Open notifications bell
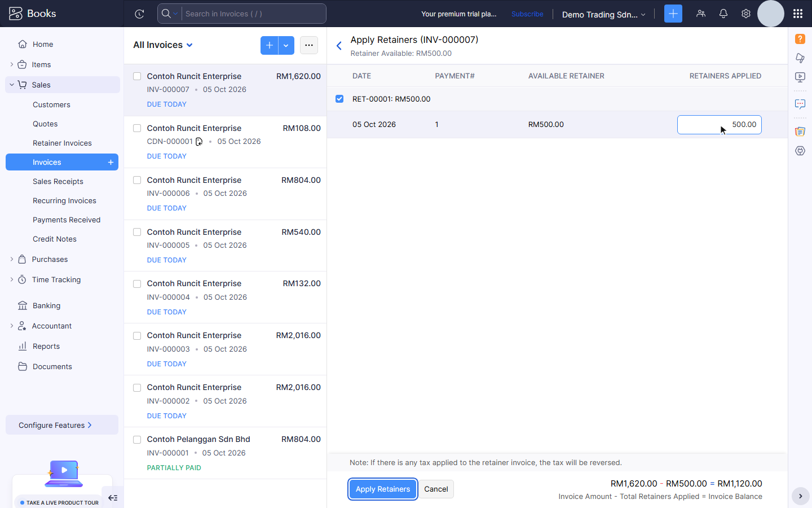812x508 pixels. 723,14
